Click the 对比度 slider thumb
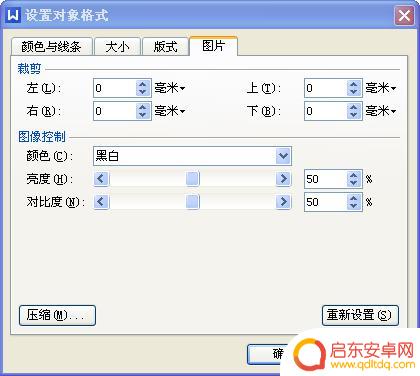 [x=192, y=202]
